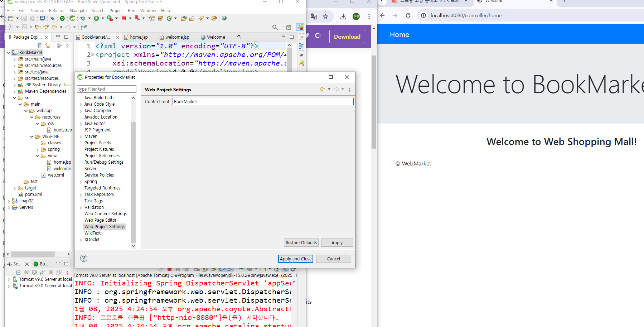
Task: Click the Save icon in toolbar
Action: click(x=24, y=18)
